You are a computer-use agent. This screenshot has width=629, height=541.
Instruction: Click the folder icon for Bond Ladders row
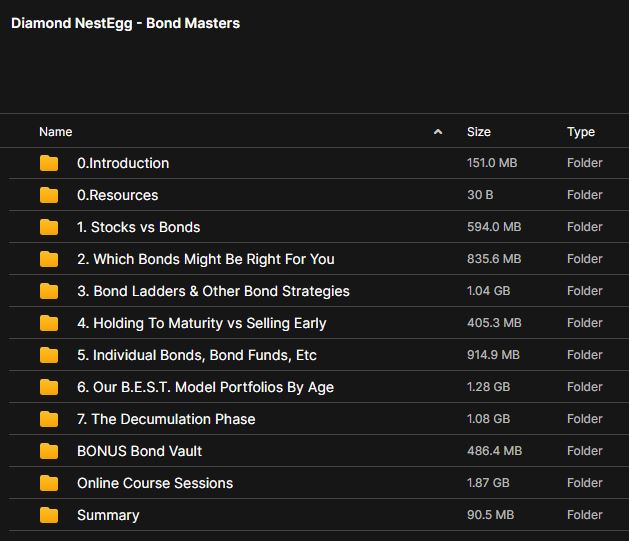coord(49,291)
